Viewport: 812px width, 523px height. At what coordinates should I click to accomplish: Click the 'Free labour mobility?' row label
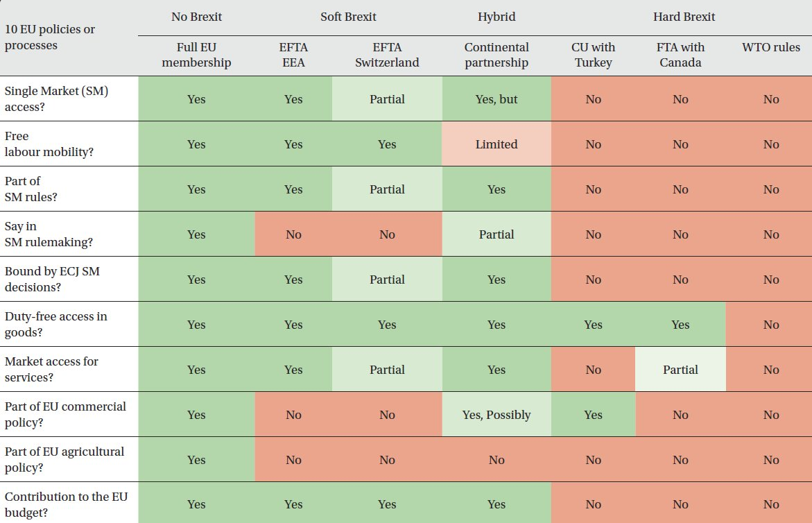click(x=49, y=144)
